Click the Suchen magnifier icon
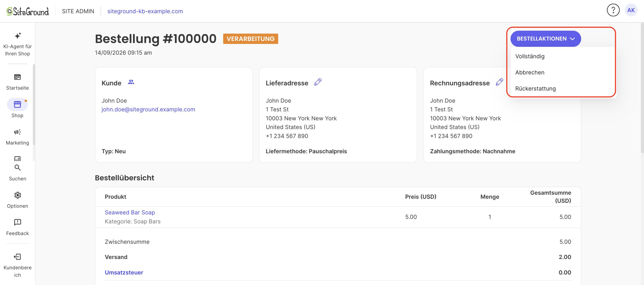Image resolution: width=644 pixels, height=285 pixels. pos(17,168)
